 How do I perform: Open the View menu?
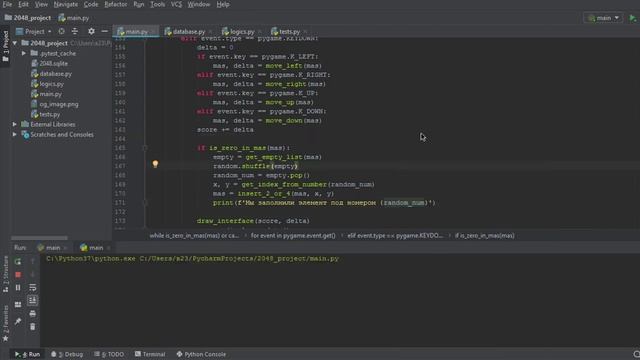point(41,4)
